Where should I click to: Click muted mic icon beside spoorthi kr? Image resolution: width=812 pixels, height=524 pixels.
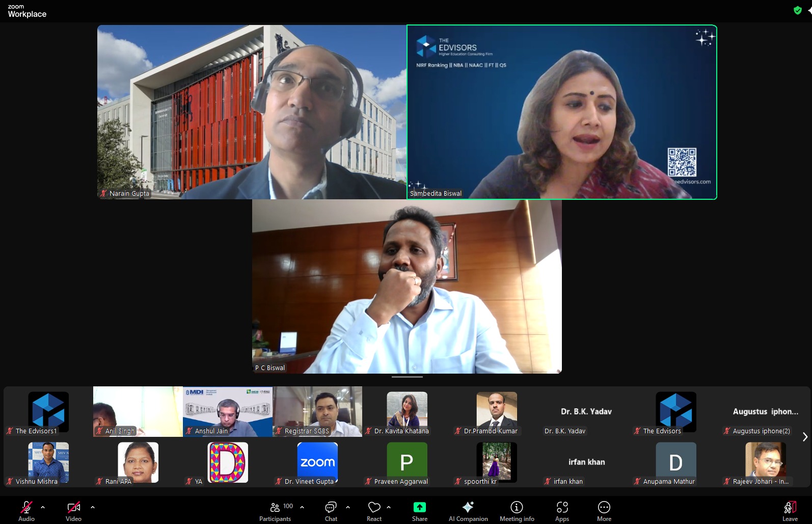pyautogui.click(x=458, y=481)
